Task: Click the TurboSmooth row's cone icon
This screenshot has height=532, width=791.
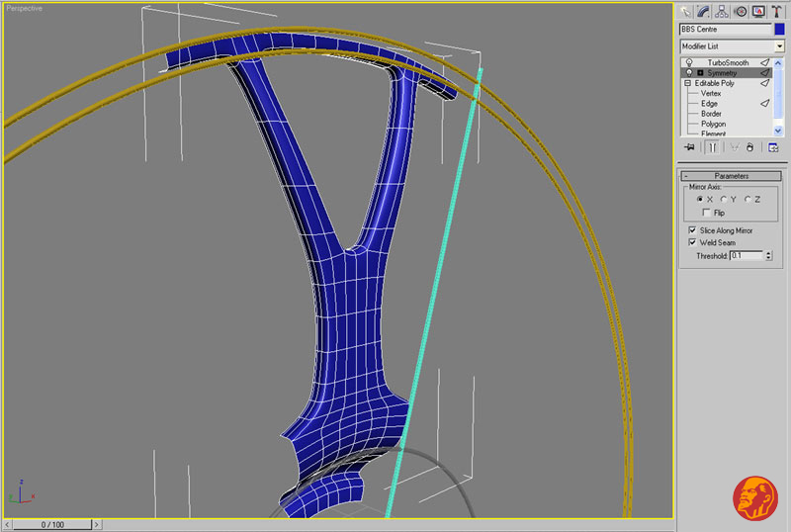Action: pos(764,62)
